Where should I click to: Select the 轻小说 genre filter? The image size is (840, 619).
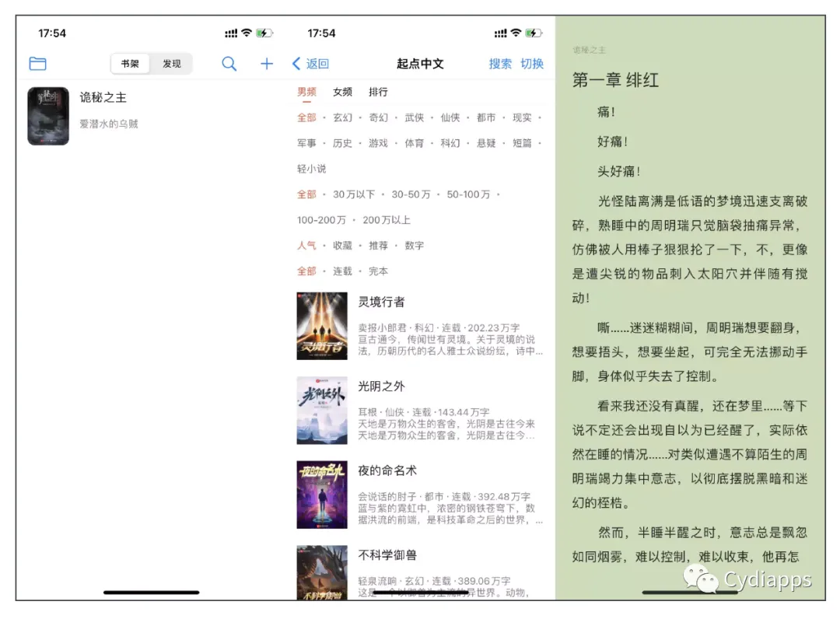[312, 169]
